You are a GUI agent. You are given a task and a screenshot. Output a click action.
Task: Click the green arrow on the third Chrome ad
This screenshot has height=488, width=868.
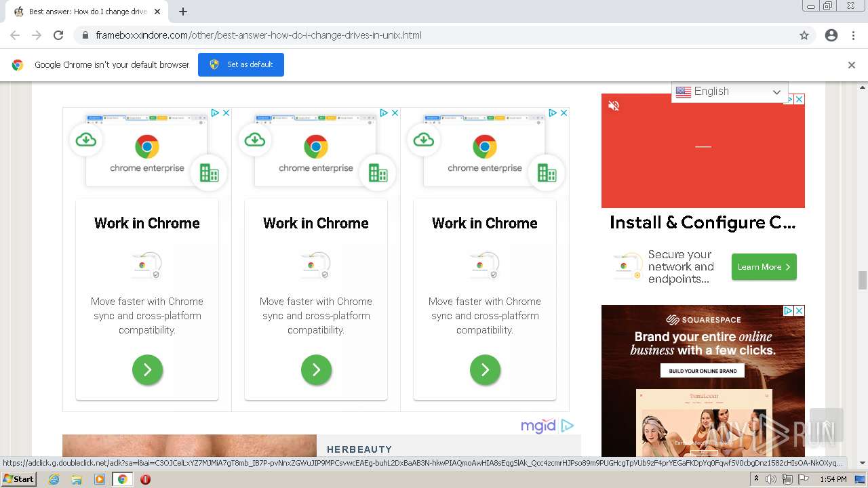485,370
